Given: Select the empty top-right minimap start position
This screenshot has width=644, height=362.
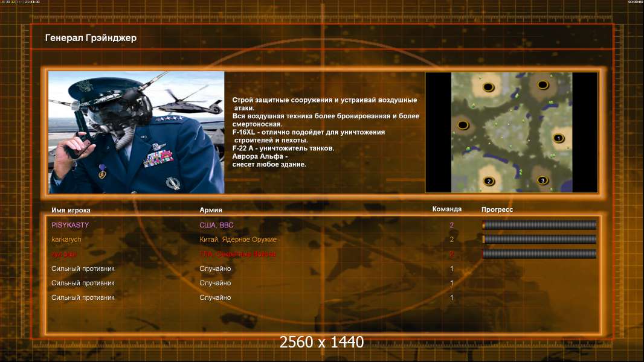Looking at the screenshot, I should [x=543, y=85].
